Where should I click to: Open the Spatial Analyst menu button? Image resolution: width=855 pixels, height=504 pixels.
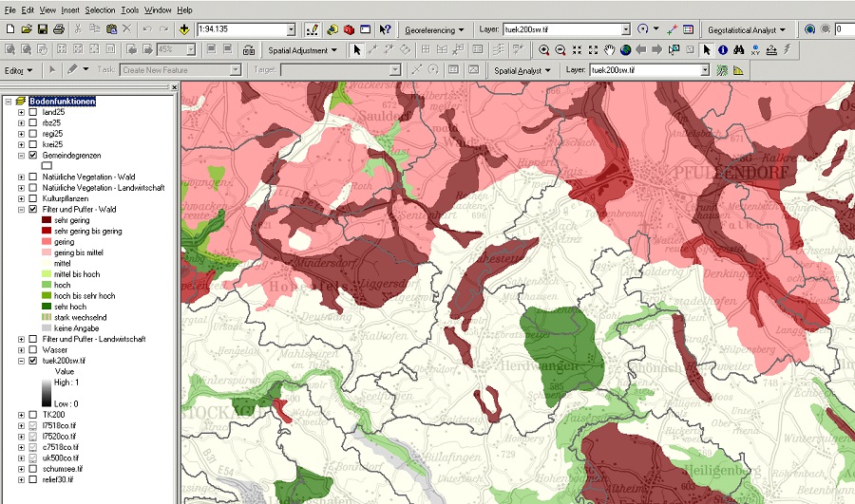tap(521, 70)
